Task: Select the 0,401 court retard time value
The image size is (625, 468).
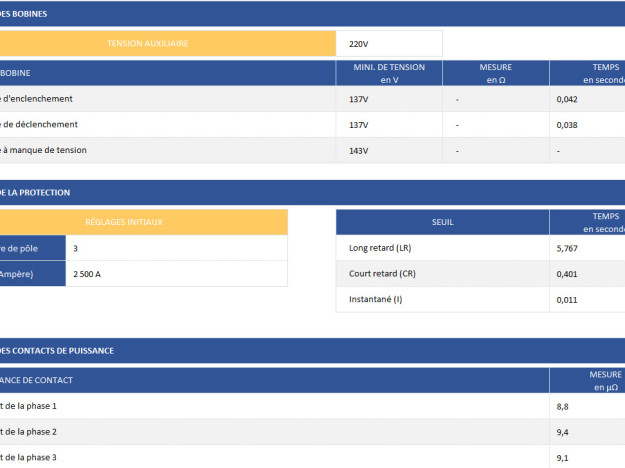Action: (588, 273)
